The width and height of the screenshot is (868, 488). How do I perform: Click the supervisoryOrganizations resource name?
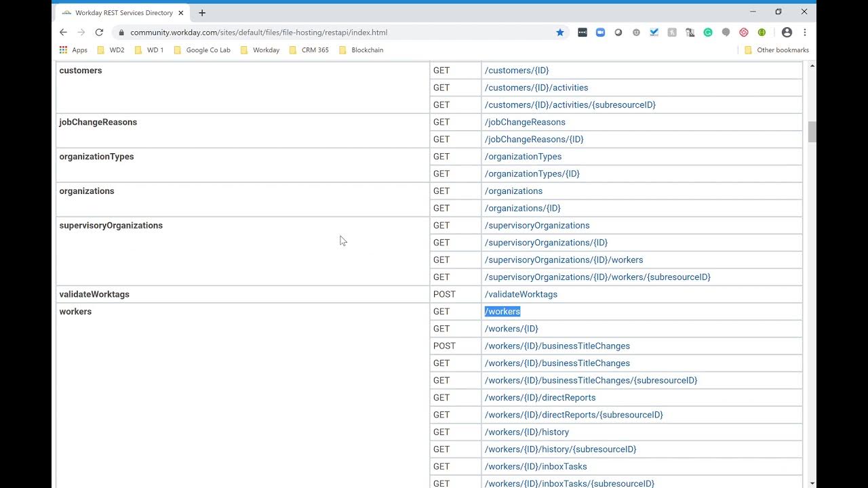(111, 226)
